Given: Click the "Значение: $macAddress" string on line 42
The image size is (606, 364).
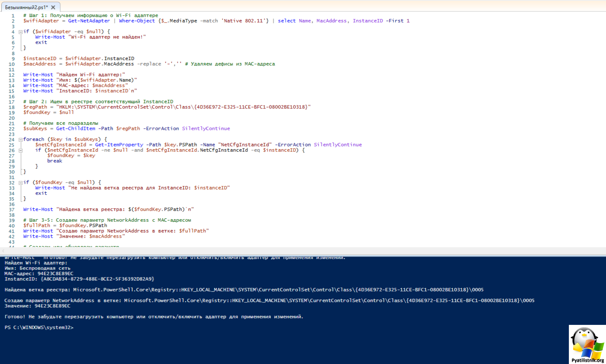Looking at the screenshot, I should [x=91, y=236].
